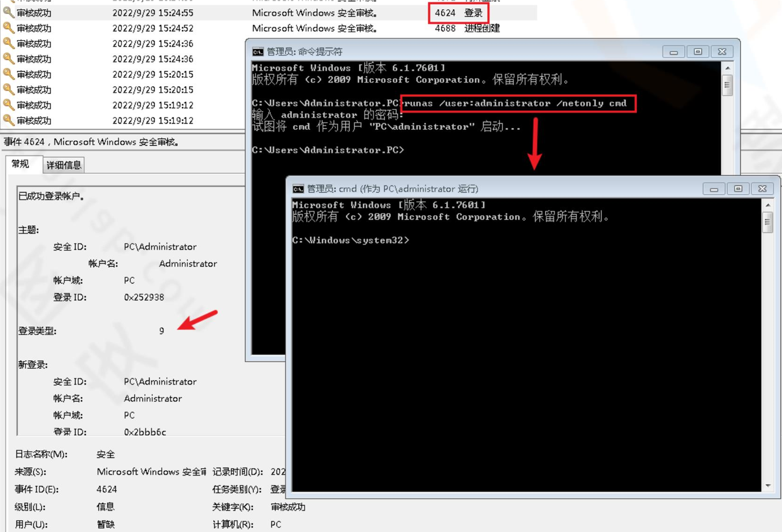Click the cmd icon in the PC\administrator window title

tap(298, 189)
